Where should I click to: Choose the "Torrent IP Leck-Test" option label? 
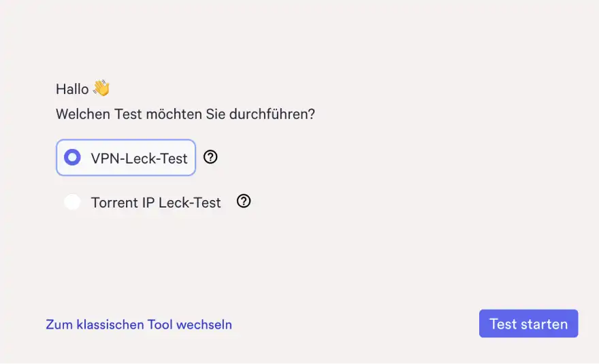pos(156,203)
